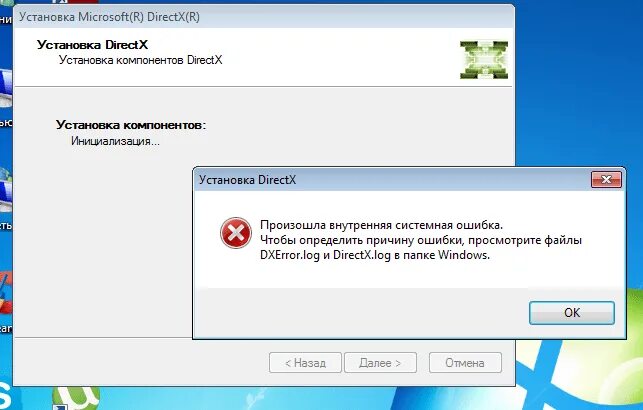Viewport: 643px width, 410px height.
Task: Click the Инициализация... status text
Action: click(x=115, y=141)
